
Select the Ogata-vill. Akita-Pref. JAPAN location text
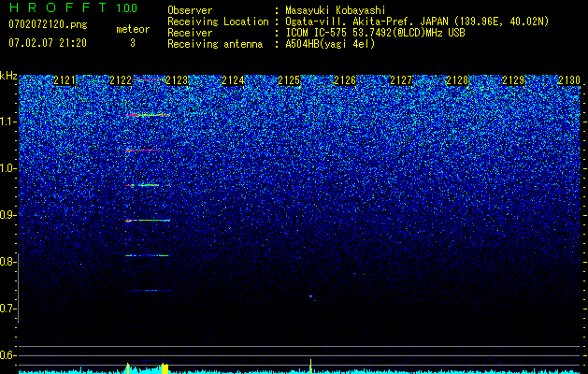click(x=417, y=22)
